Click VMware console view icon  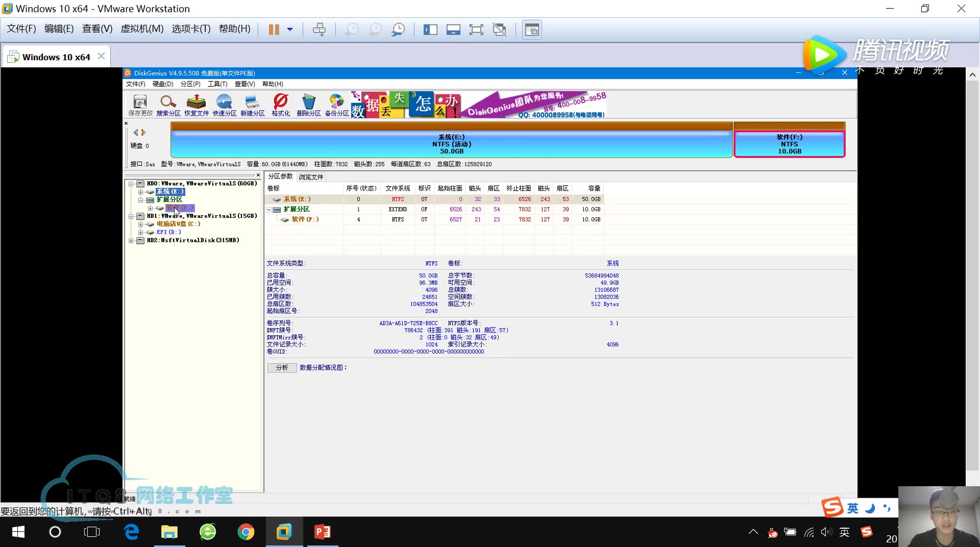click(532, 30)
